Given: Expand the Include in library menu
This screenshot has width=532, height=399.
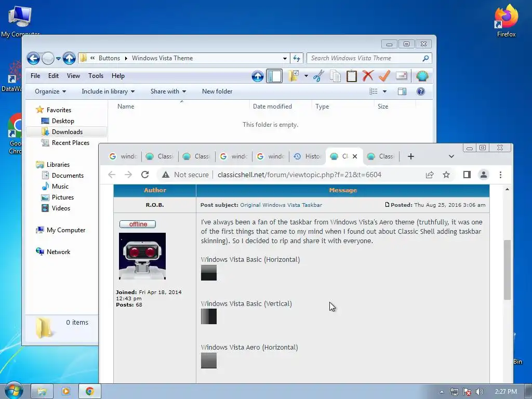Looking at the screenshot, I should [x=108, y=91].
